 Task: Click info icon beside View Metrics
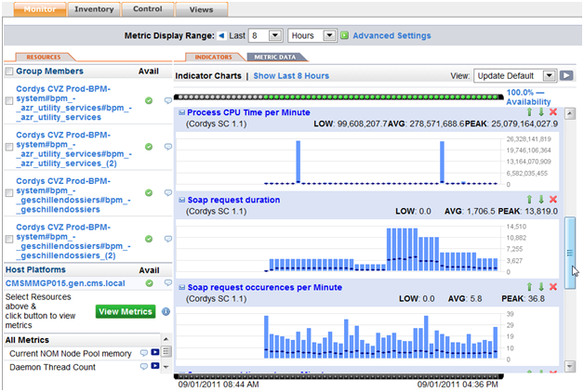click(166, 312)
